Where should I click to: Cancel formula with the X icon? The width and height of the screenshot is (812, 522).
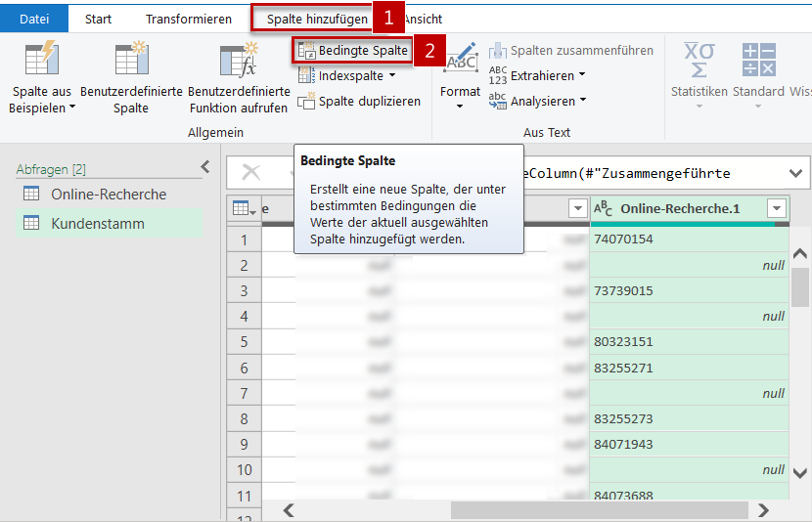tap(251, 172)
